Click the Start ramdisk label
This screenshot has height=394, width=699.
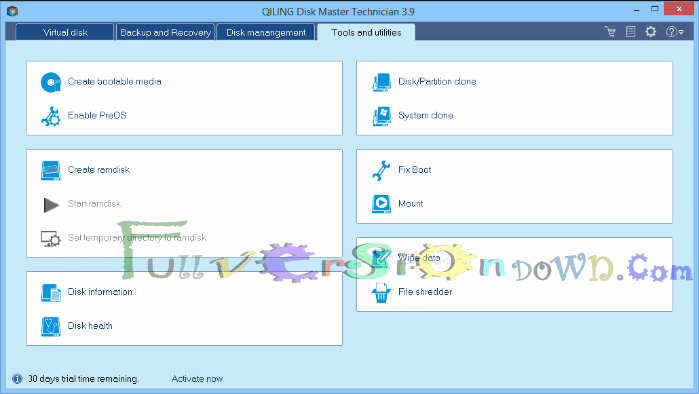(94, 204)
